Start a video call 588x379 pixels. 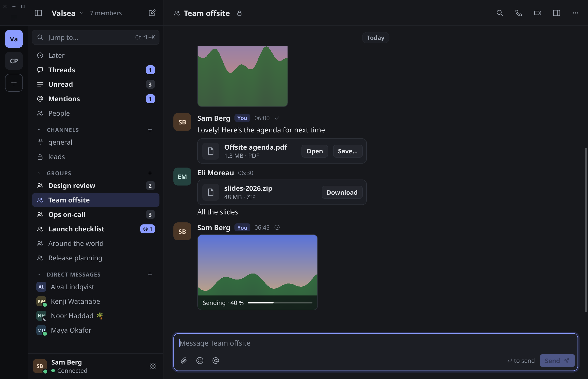[537, 13]
